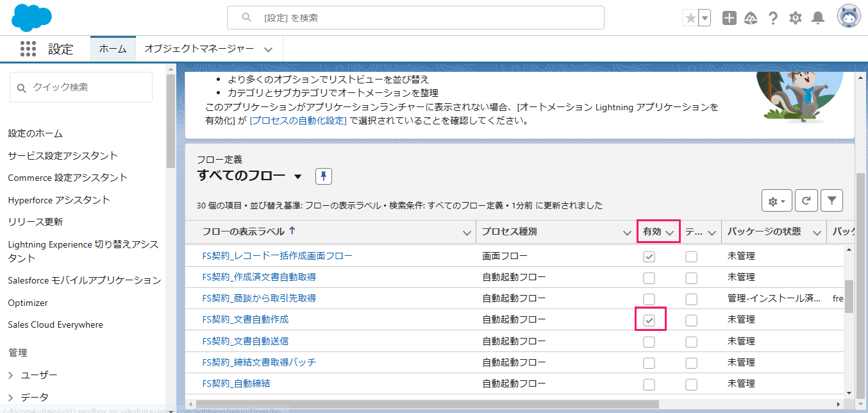Click the left sidebar vertical scrollbar
The image size is (868, 413).
tap(171, 121)
